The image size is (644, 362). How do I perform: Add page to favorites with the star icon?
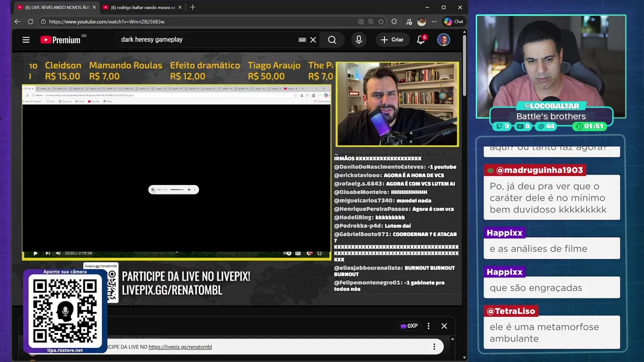[381, 22]
